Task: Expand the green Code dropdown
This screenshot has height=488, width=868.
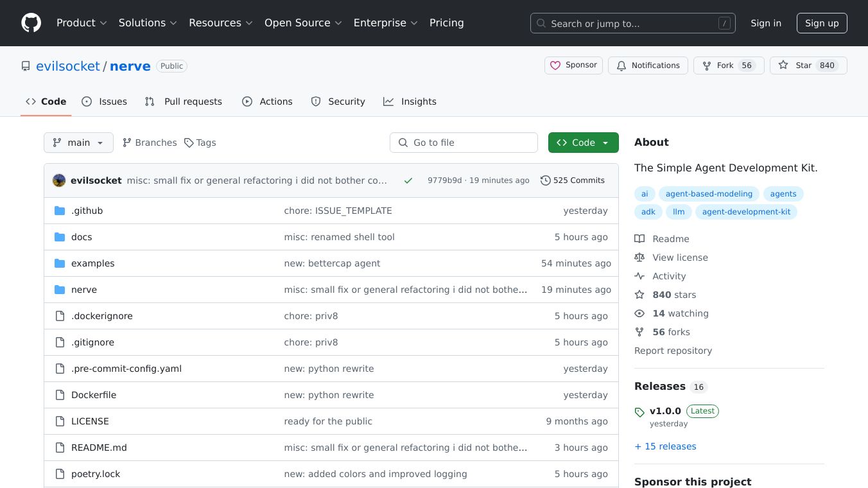Action: [583, 143]
